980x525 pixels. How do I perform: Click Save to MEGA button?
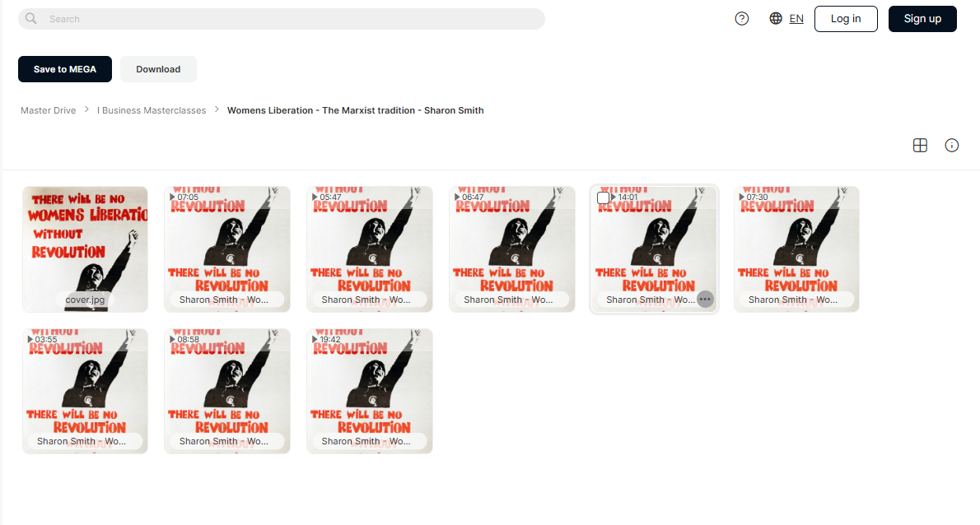65,69
